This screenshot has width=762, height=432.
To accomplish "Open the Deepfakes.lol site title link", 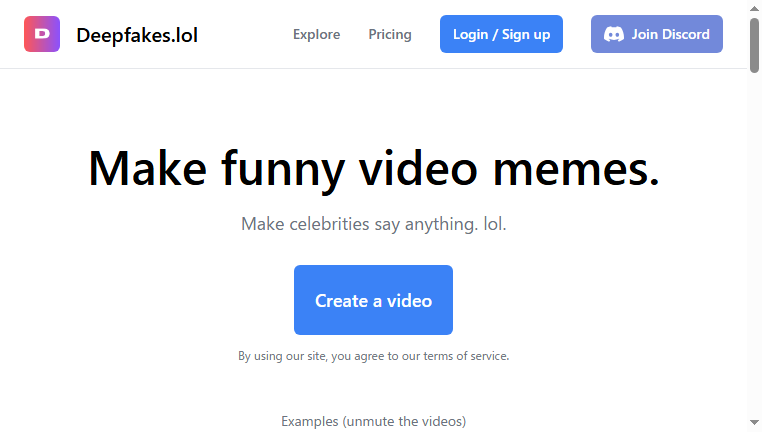I will 137,35.
